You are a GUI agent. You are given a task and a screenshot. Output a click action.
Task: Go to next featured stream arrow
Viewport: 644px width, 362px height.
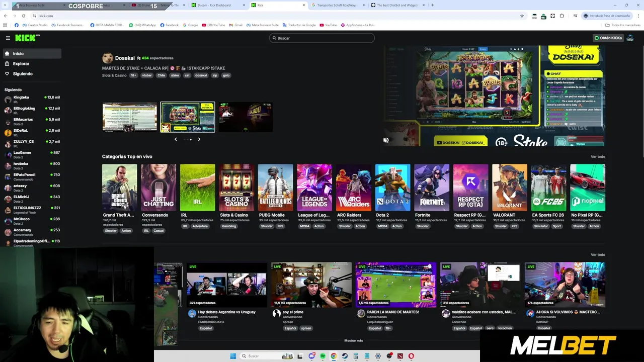[x=199, y=139]
